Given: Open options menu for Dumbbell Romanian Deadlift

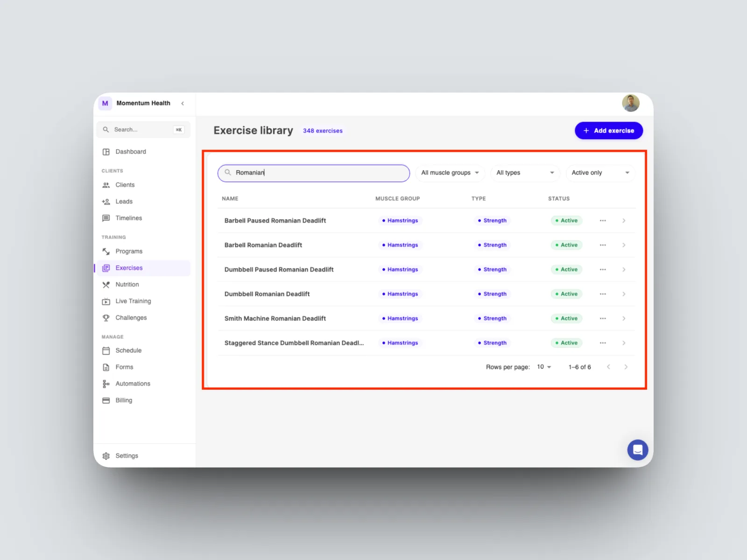Looking at the screenshot, I should pos(603,294).
